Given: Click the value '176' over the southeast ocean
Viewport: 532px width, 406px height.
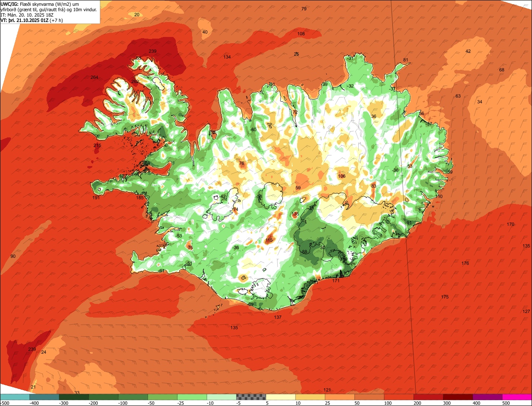Looking at the screenshot, I should pos(465,264).
